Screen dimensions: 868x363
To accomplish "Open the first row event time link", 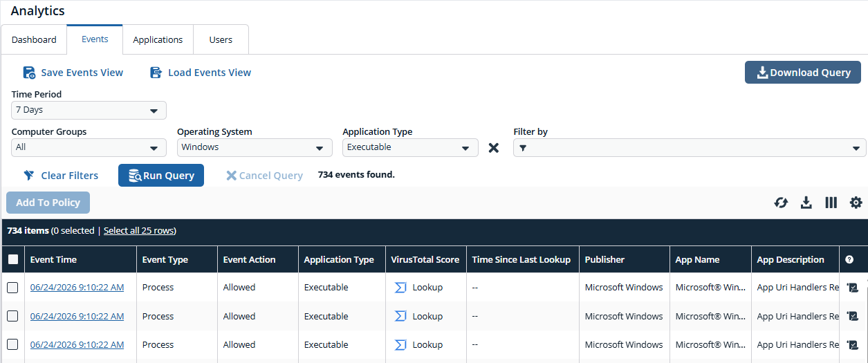I will tap(77, 287).
